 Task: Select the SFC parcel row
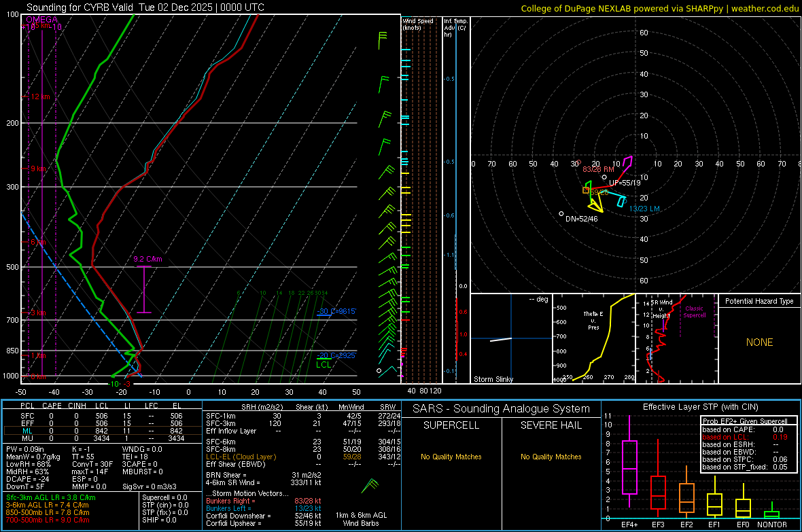(x=102, y=416)
